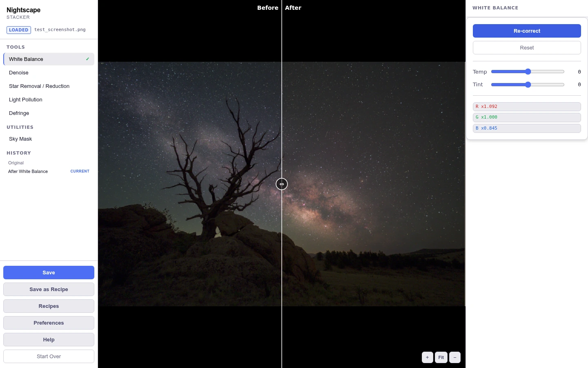This screenshot has height=368, width=588.
Task: Click the file name test_screenshot.png
Action: click(x=60, y=30)
